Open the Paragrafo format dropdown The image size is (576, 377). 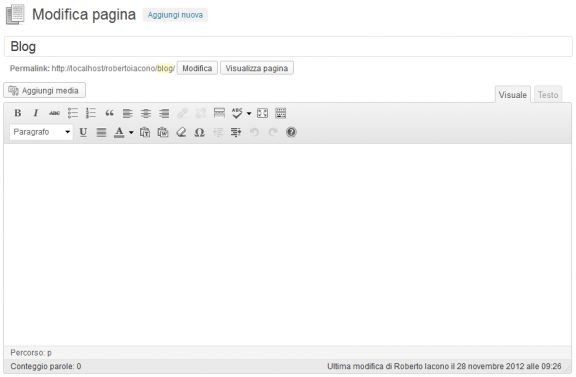(41, 132)
